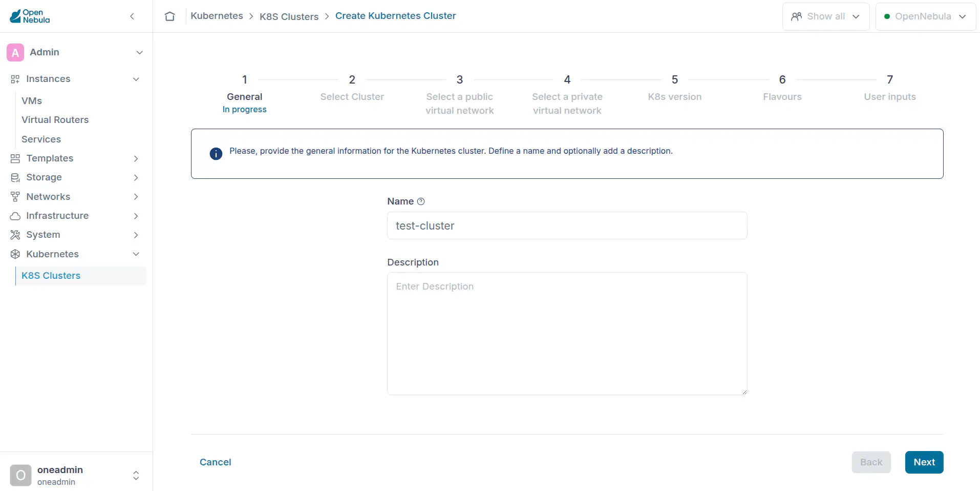Click the Networks icon in sidebar
The image size is (980, 491).
tap(15, 197)
